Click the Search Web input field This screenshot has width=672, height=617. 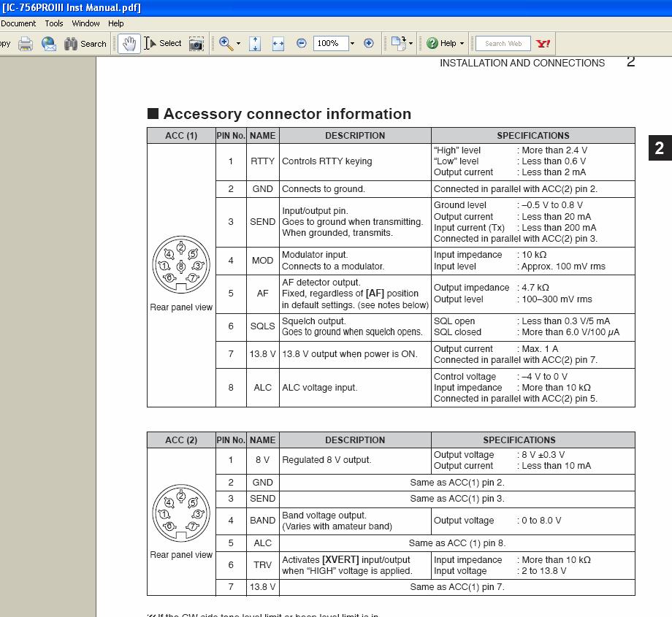pyautogui.click(x=503, y=44)
